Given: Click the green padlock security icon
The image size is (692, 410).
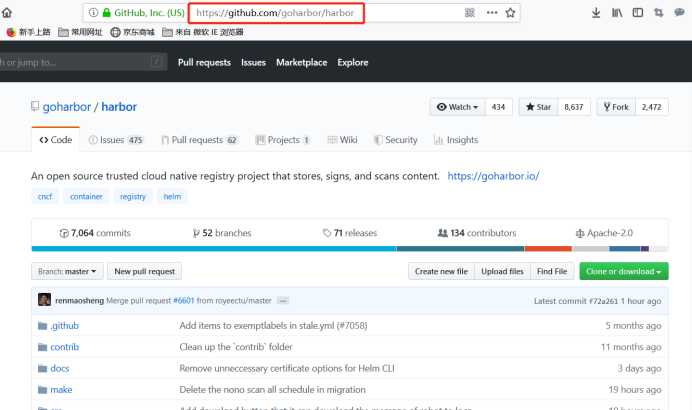Looking at the screenshot, I should pyautogui.click(x=106, y=13).
